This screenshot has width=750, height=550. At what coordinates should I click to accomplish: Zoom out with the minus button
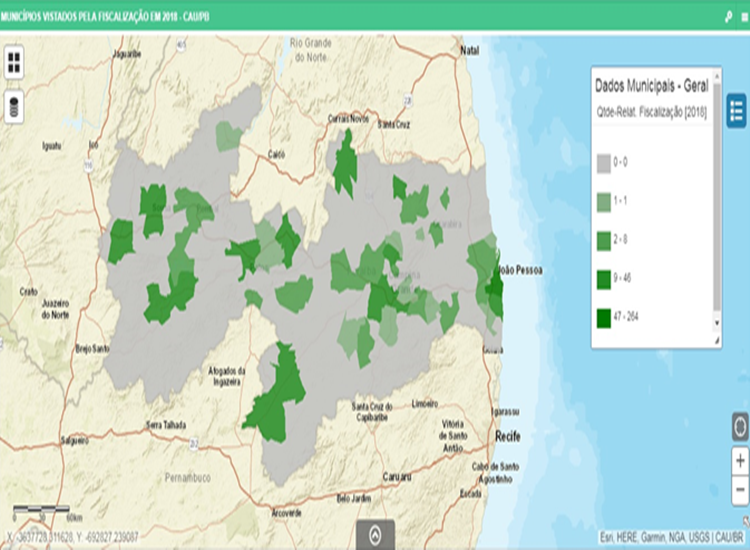[x=739, y=491]
